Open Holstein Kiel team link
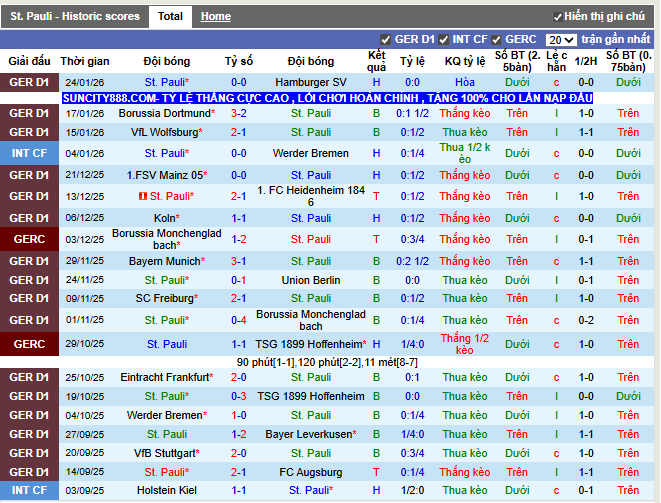 click(167, 490)
